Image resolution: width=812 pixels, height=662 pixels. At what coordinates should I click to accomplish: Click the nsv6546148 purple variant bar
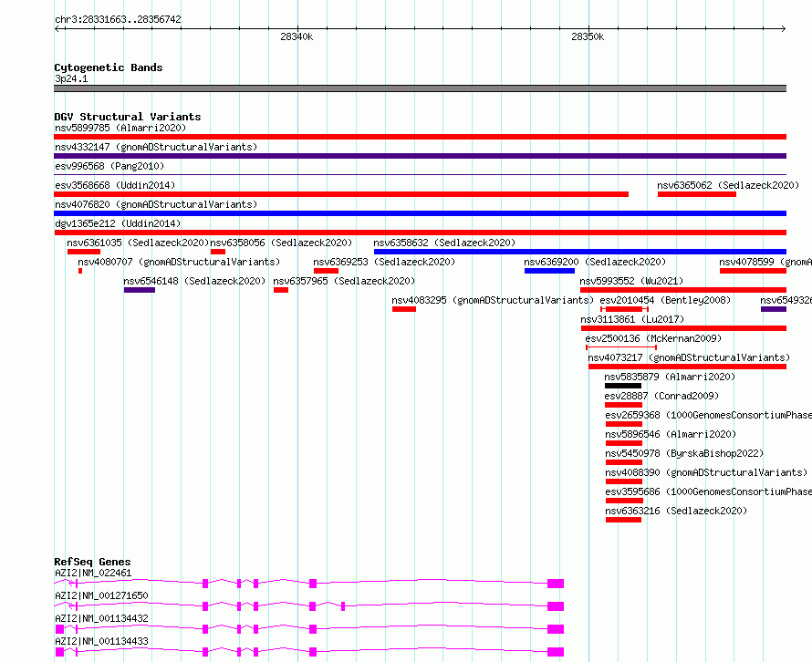tap(140, 290)
